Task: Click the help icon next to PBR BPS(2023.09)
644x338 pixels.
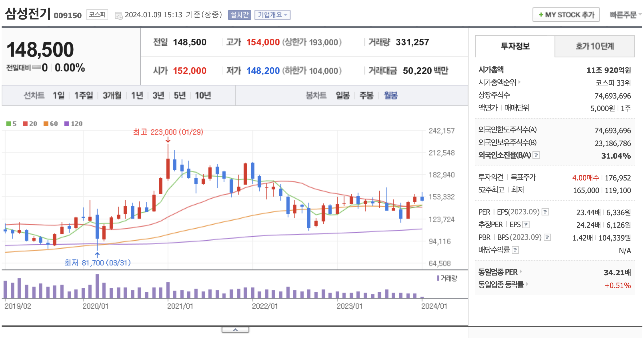Action: tap(547, 237)
